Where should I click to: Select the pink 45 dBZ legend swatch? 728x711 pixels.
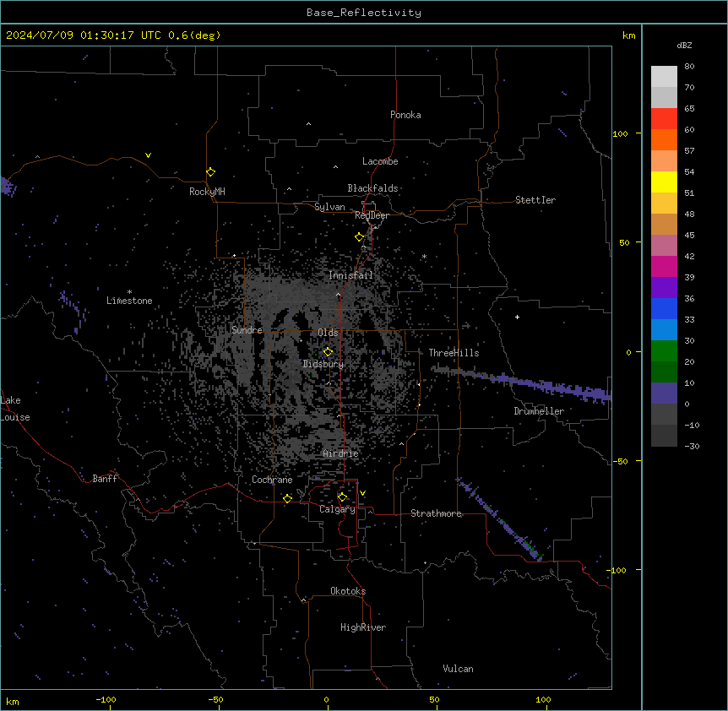click(664, 246)
